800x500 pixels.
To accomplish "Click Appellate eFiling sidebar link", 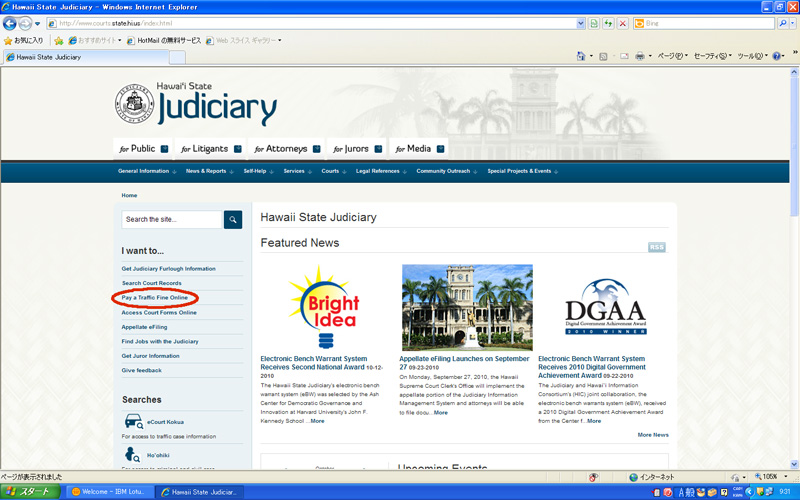I will point(144,327).
